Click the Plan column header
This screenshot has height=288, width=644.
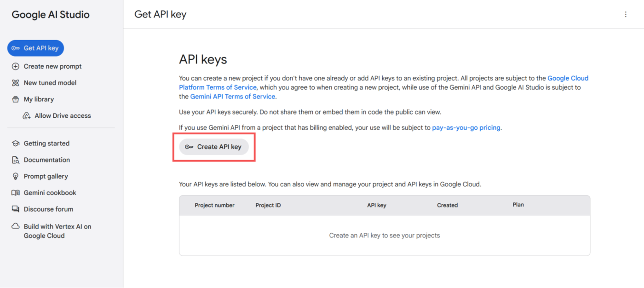pyautogui.click(x=518, y=205)
